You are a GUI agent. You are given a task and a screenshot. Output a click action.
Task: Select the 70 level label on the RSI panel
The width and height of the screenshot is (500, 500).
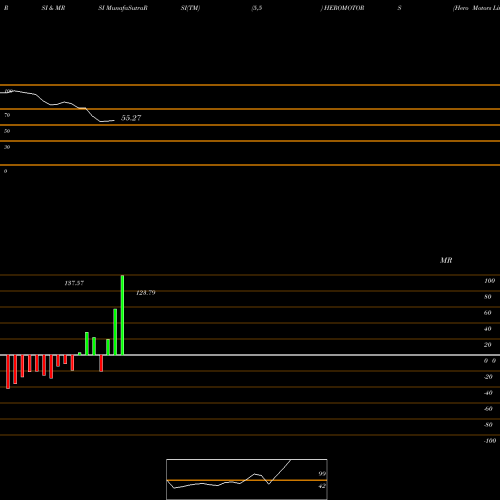[x=7, y=115]
